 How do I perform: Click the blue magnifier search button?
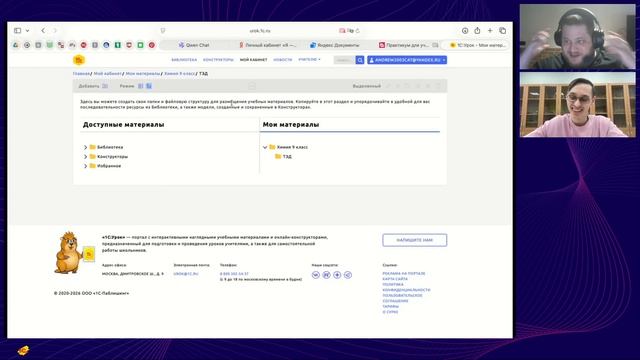click(x=360, y=60)
